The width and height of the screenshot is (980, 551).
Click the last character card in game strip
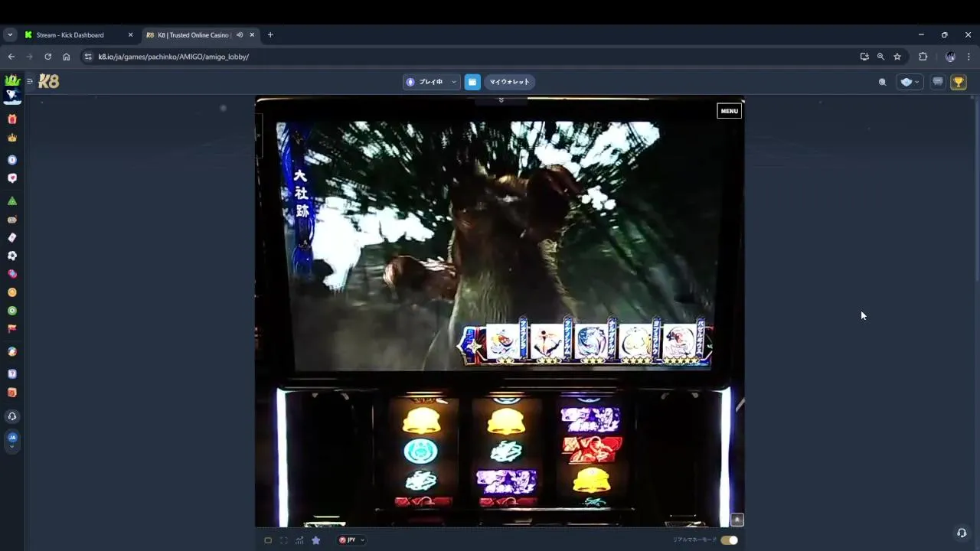coord(679,343)
